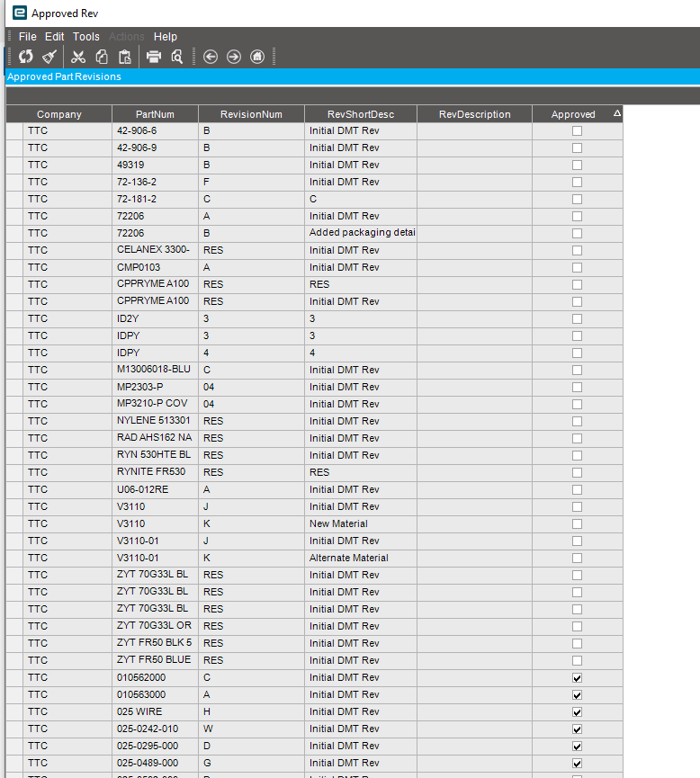700x778 pixels.
Task: Click revision W of 025-0242-010
Action: (x=251, y=729)
